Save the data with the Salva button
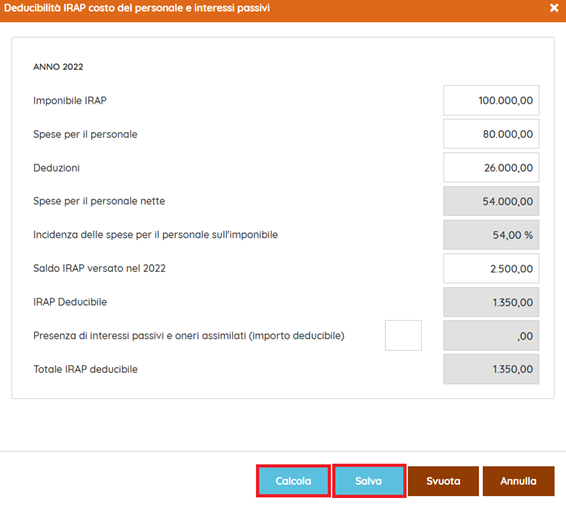Image resolution: width=566 pixels, height=505 pixels. point(369,481)
